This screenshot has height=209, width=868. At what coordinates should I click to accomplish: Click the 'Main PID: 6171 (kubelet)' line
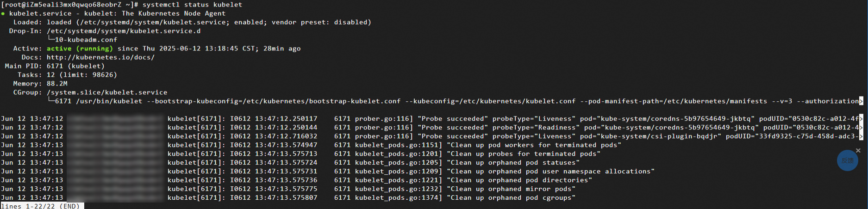point(55,66)
